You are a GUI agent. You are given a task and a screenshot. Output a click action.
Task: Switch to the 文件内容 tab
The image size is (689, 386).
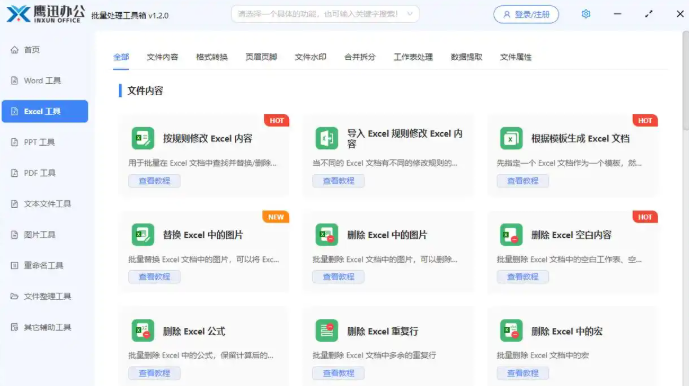[162, 57]
